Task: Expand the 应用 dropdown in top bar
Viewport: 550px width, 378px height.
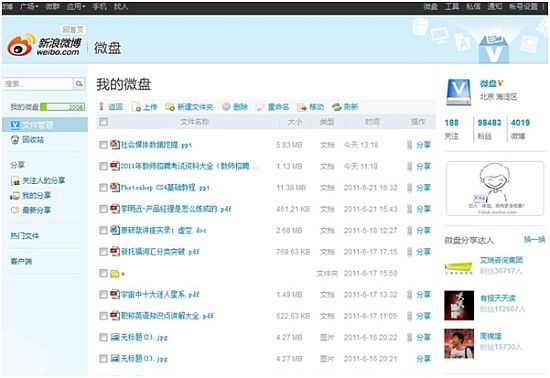Action: point(76,7)
